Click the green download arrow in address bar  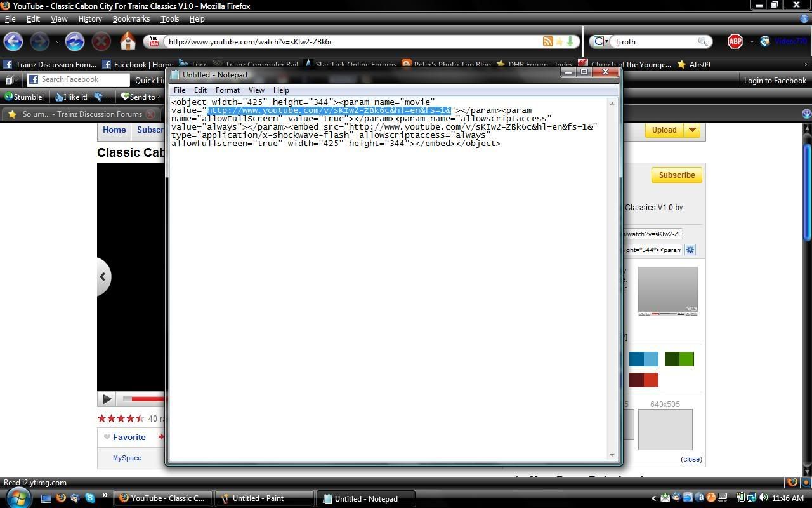[x=570, y=41]
